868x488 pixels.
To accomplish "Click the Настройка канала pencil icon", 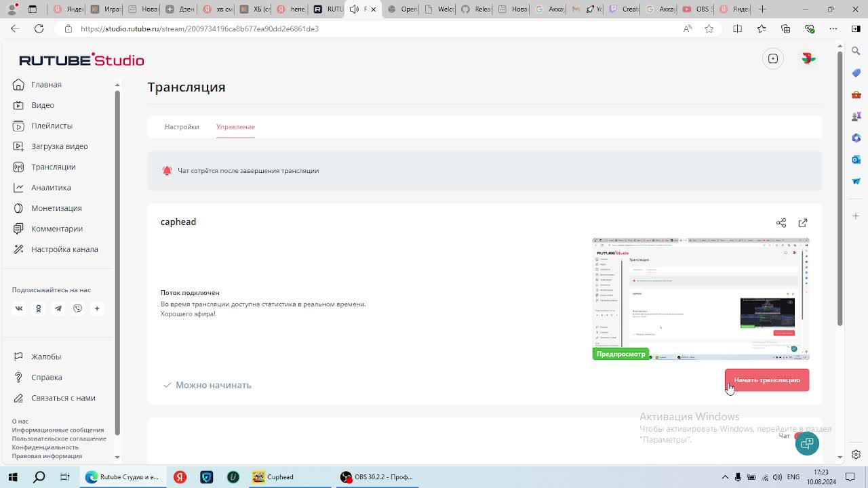I will [18, 249].
